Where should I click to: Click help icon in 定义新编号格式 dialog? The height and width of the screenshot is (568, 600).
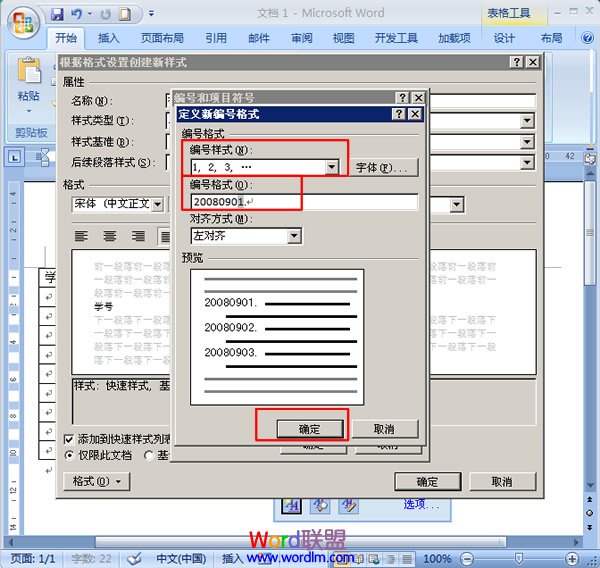399,114
